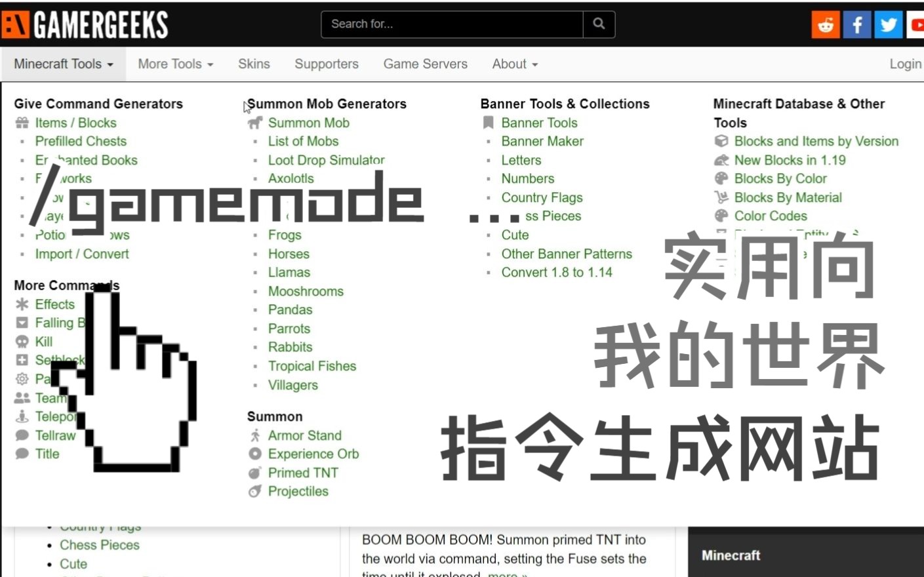
Task: Open the Skins page
Action: [254, 64]
